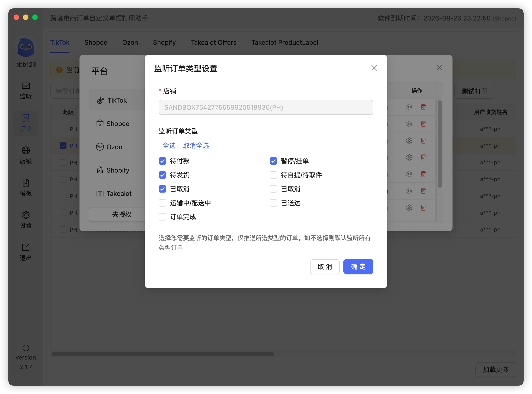Click gear icon in third operations row
This screenshot has height=394, width=532.
(x=409, y=140)
